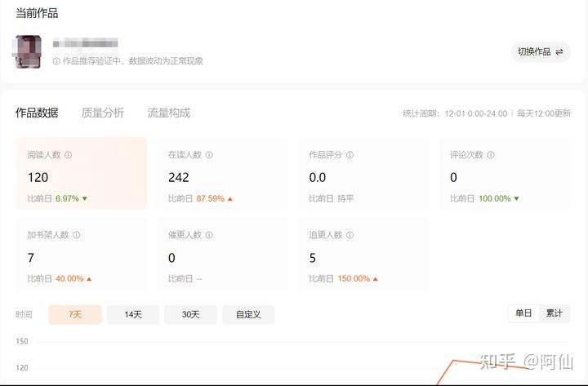Select the 作品数据 tab
The image size is (588, 386).
coord(37,113)
